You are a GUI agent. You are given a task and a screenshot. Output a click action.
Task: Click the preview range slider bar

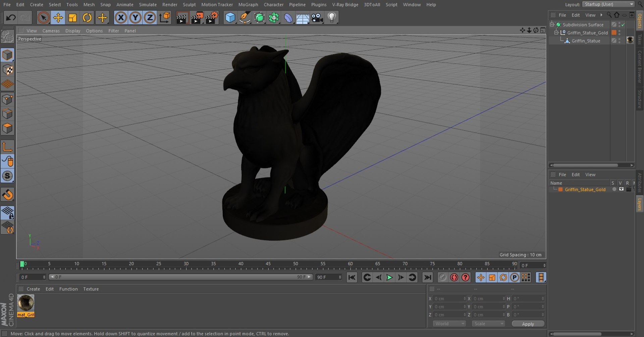[x=180, y=277]
